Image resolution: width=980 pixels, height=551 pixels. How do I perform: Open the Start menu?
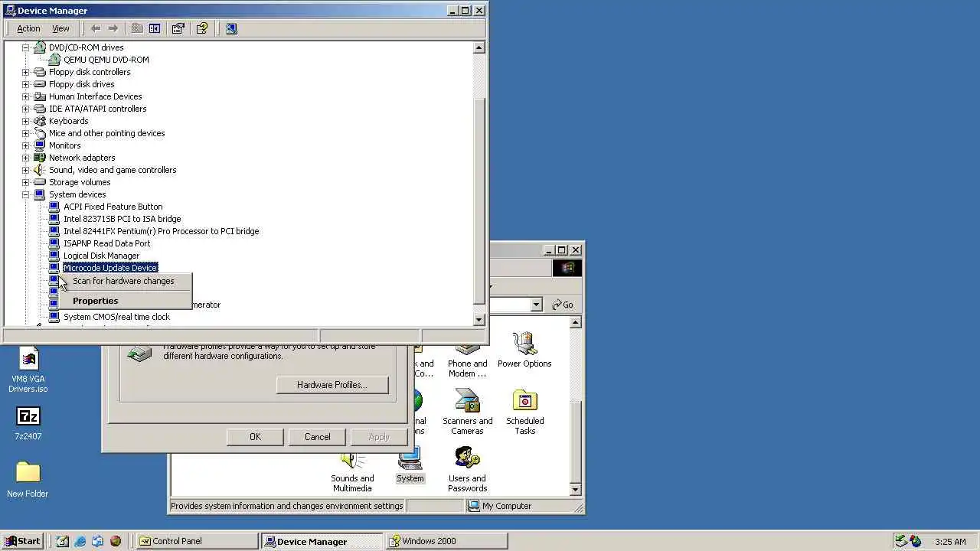(x=22, y=541)
